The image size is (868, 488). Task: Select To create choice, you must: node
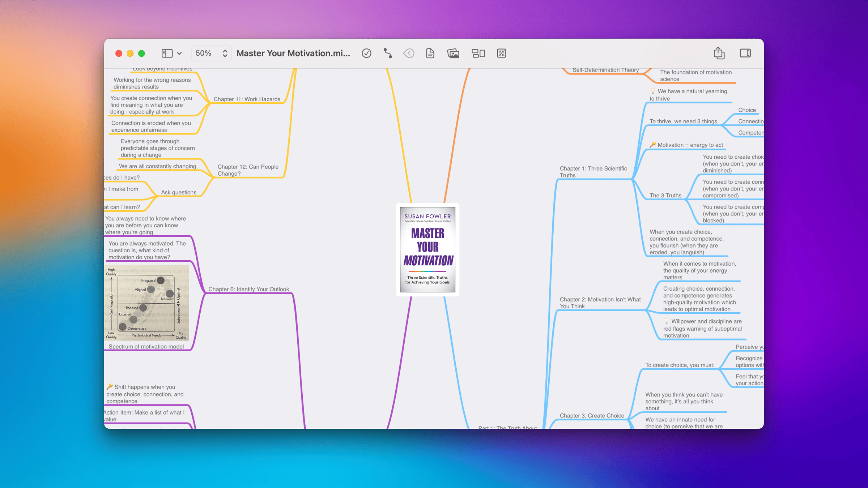point(680,365)
